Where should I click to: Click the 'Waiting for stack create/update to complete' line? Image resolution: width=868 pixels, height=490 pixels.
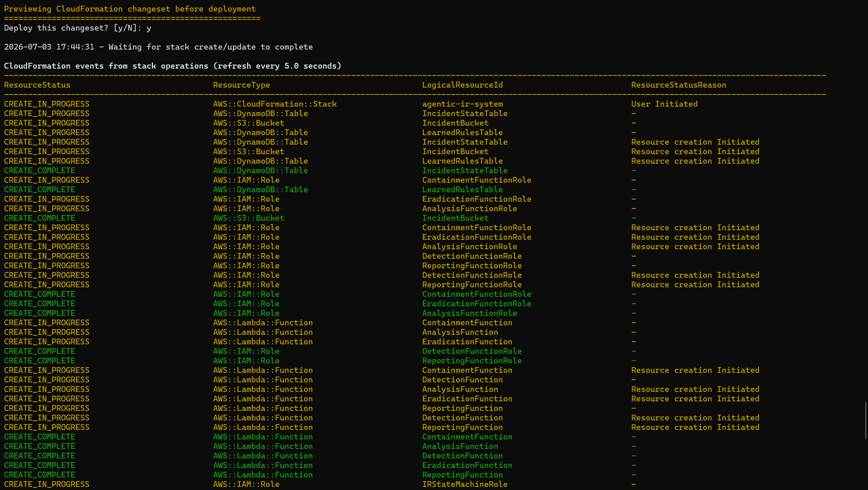tap(210, 47)
